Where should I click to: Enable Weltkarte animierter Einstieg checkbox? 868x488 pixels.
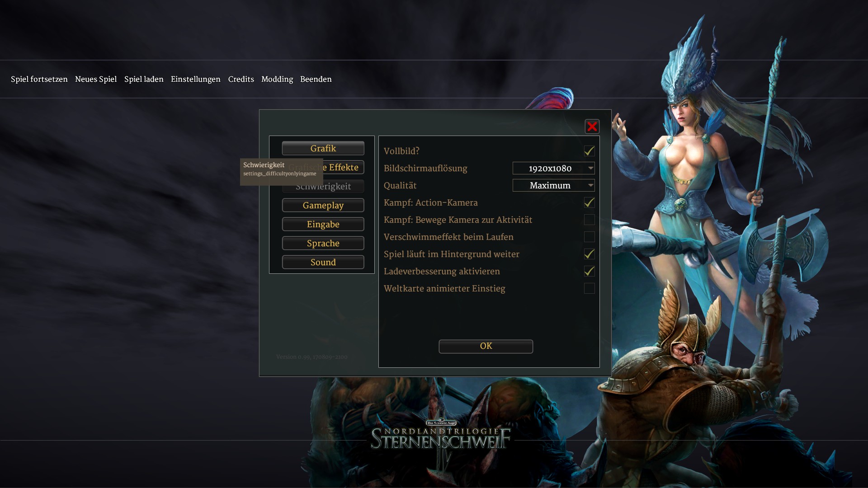pos(589,288)
